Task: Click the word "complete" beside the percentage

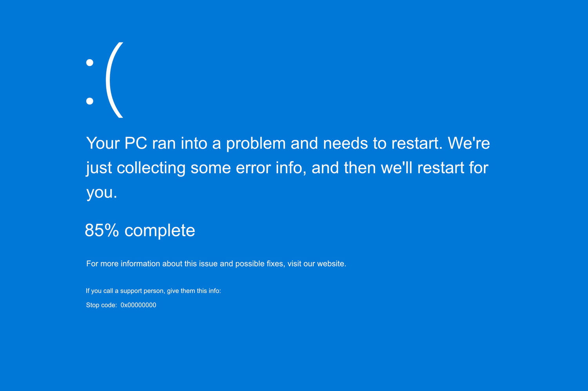Action: (x=160, y=230)
